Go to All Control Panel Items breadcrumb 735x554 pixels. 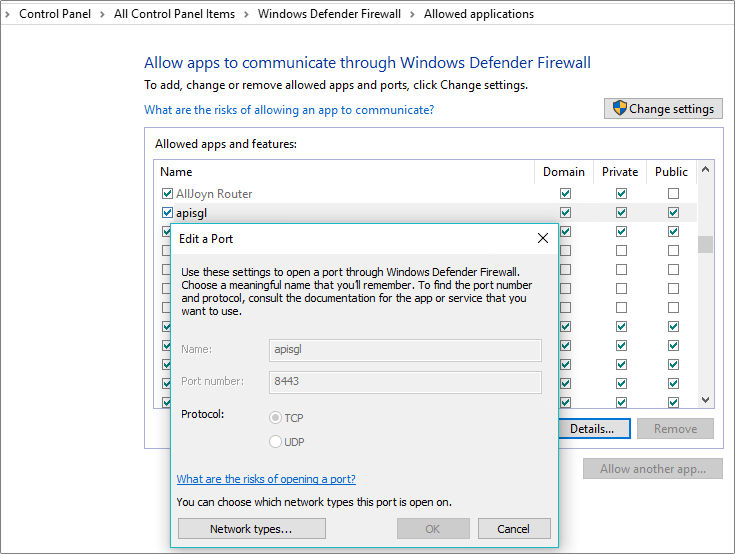(x=174, y=14)
